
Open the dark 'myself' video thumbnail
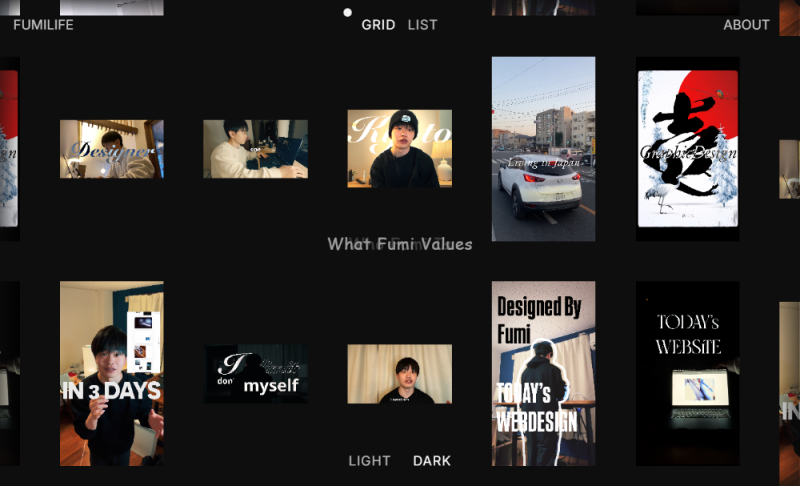point(256,374)
